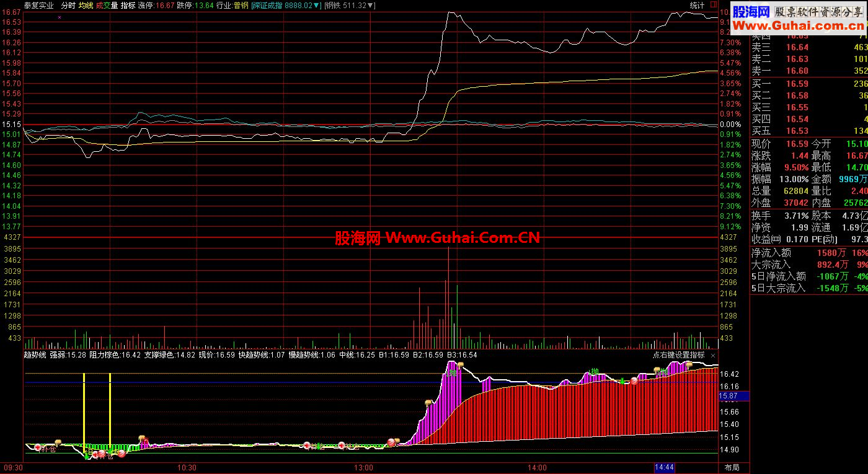This screenshot has height=474, width=868.
Task: Click the 趋势线 indicator name label
Action: click(35, 355)
